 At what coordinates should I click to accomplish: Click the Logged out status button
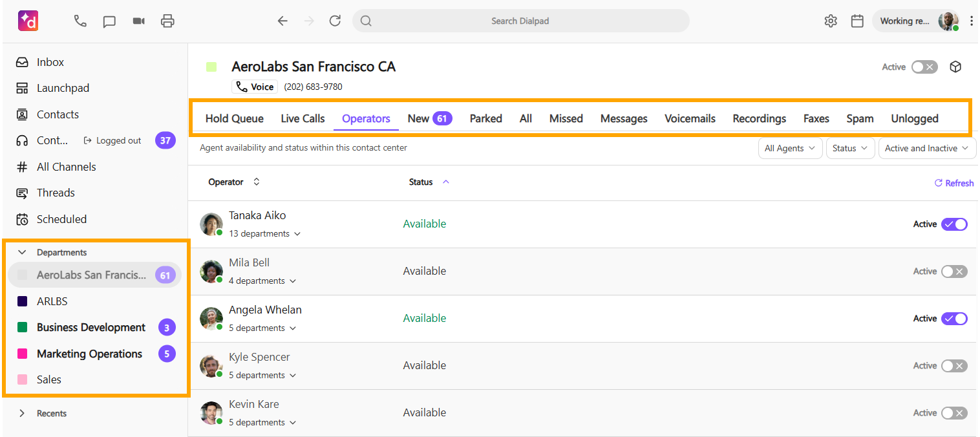click(x=112, y=140)
